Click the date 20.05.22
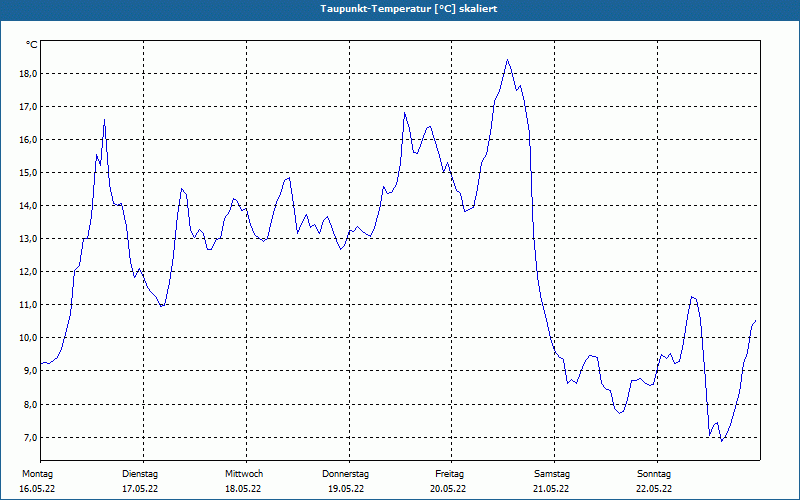Viewport: 800px width, 500px height. 448,489
